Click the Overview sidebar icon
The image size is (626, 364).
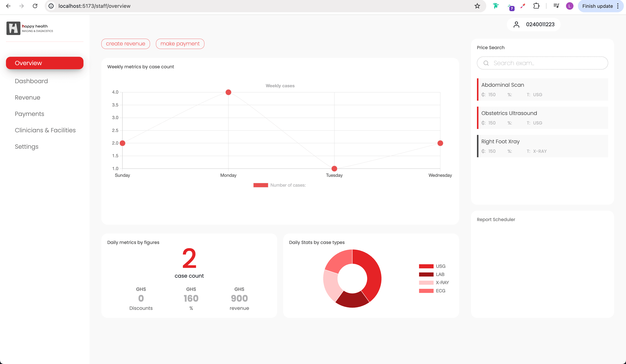pos(45,63)
